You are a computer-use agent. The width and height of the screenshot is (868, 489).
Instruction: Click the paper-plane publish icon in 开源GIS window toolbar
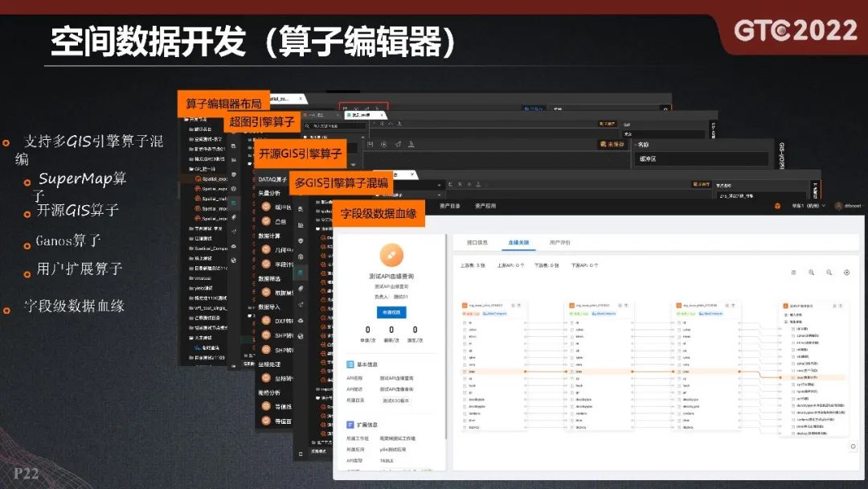click(398, 144)
